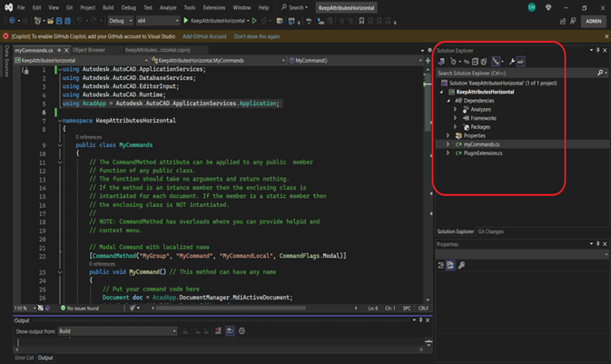Toggle auto-hide pin on Solution Explorer

click(597, 50)
